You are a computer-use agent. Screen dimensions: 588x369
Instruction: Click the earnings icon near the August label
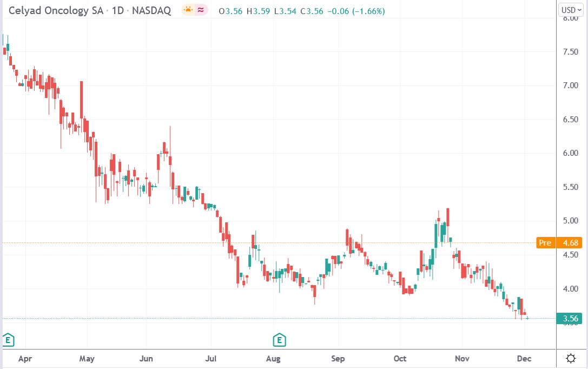tap(279, 341)
